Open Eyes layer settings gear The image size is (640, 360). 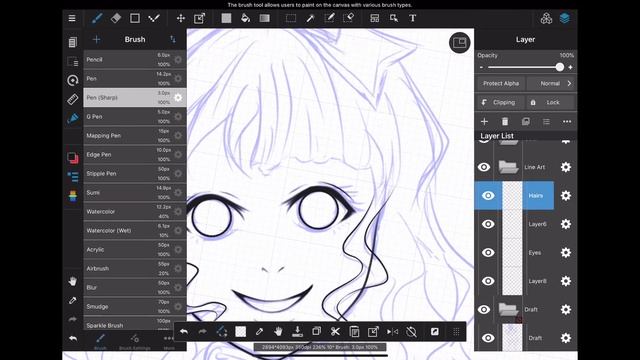[x=566, y=253]
